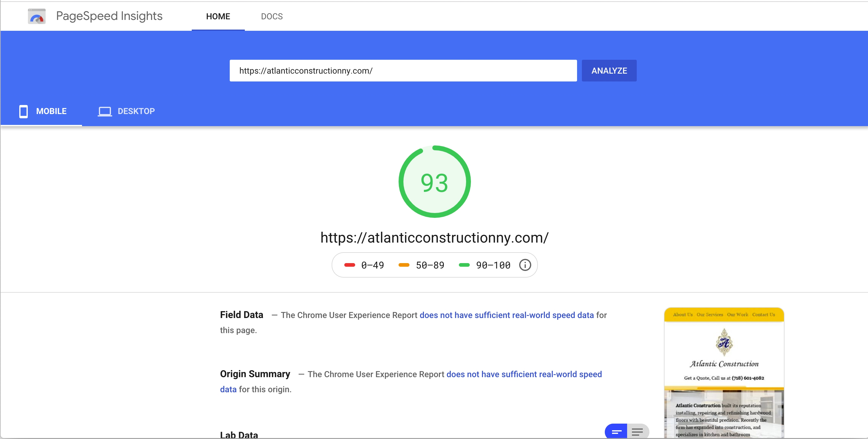Click the Origin Summary heading
Viewport: 868px width, 439px height.
point(255,374)
